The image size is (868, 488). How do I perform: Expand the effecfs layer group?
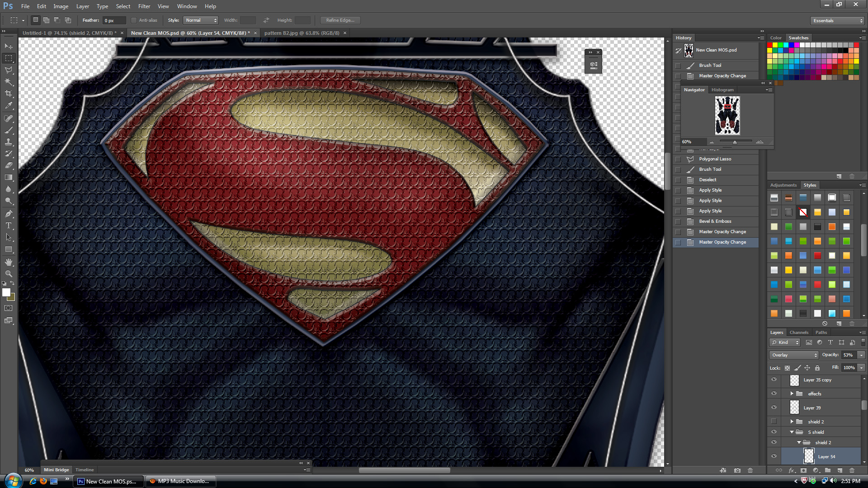(x=792, y=394)
